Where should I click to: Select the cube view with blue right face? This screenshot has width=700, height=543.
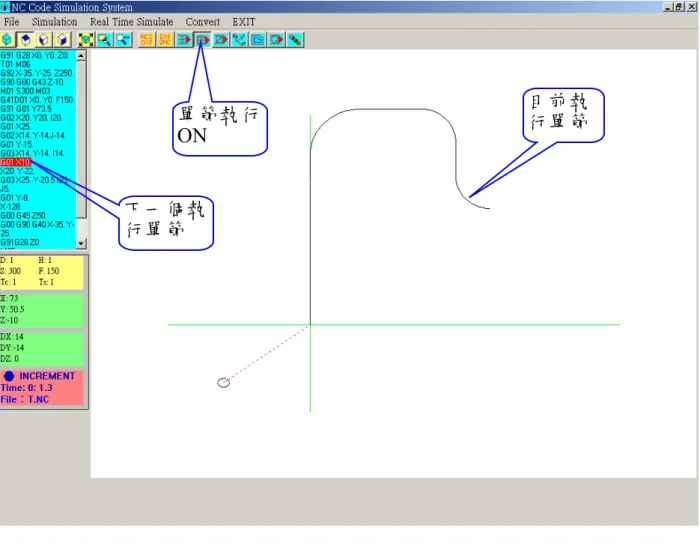click(62, 40)
